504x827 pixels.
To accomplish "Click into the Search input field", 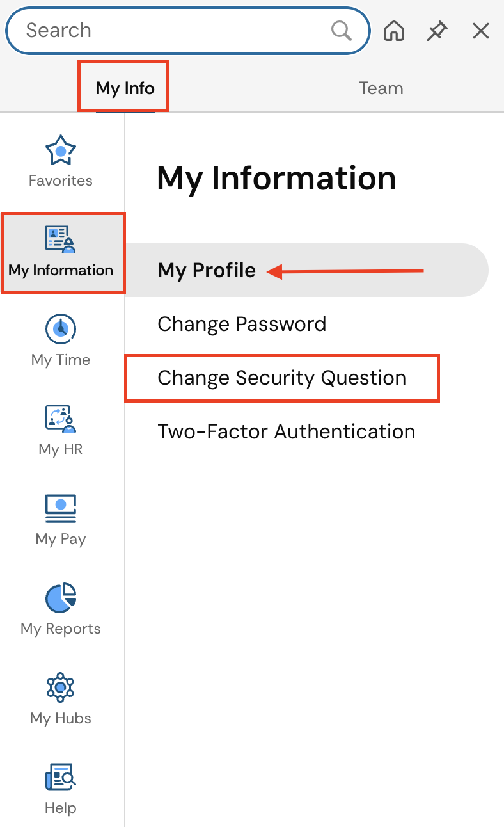I will pos(173,30).
